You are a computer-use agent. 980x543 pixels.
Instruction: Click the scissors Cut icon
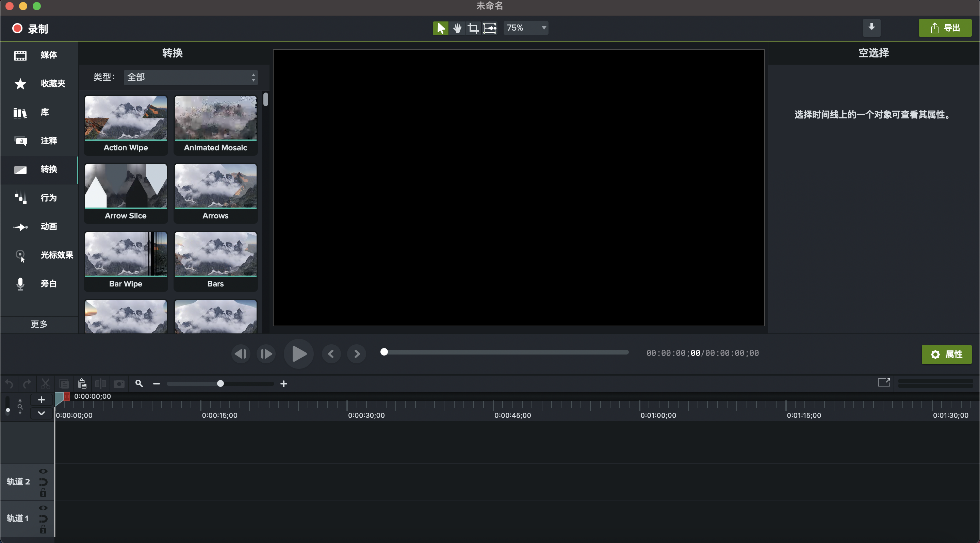pyautogui.click(x=46, y=384)
